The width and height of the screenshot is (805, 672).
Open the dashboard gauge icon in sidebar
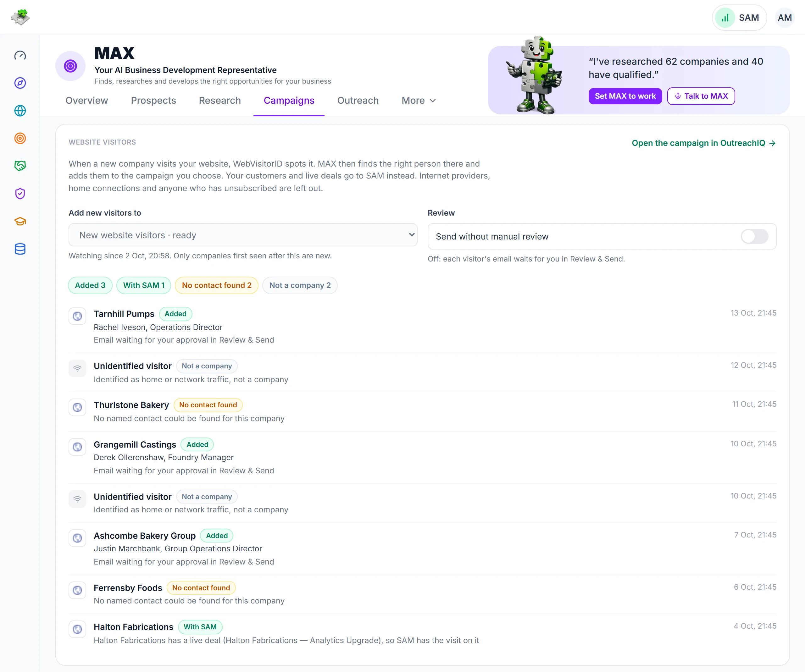point(20,56)
